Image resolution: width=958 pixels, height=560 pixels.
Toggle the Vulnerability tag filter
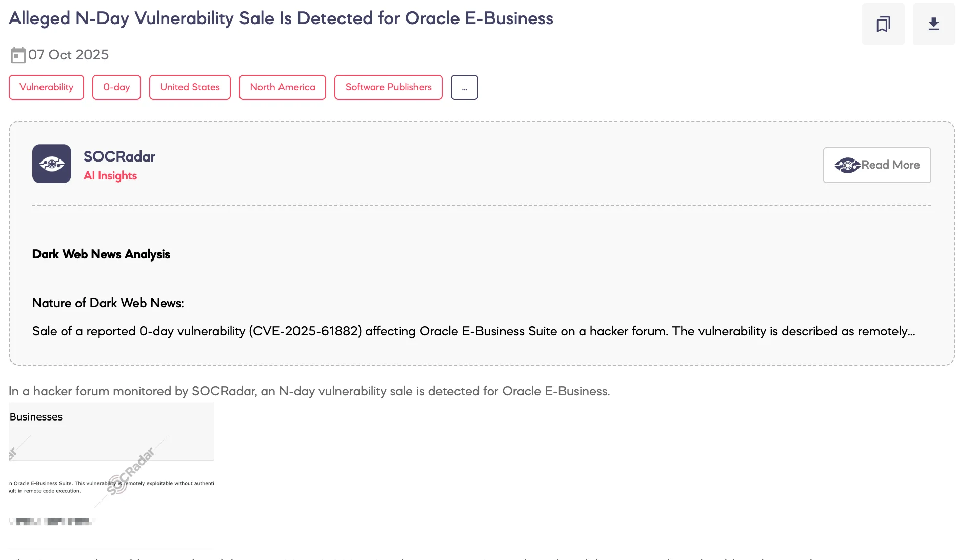point(46,87)
